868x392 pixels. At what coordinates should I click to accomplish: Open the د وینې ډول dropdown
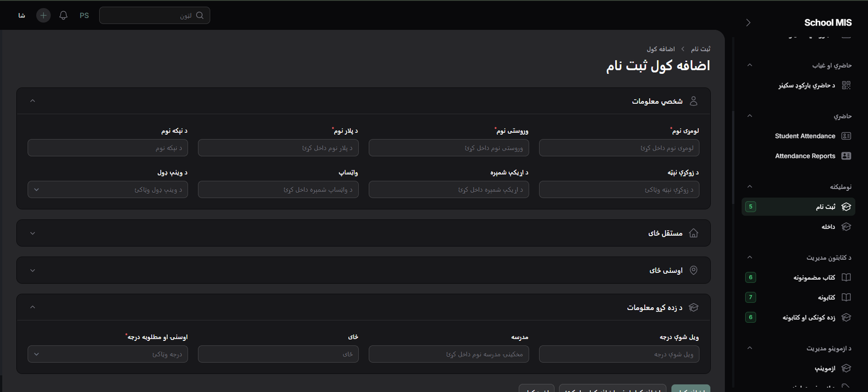point(107,190)
